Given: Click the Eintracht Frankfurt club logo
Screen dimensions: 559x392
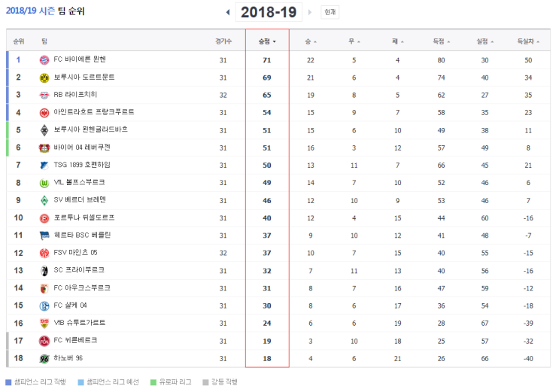Looking at the screenshot, I should pos(44,113).
